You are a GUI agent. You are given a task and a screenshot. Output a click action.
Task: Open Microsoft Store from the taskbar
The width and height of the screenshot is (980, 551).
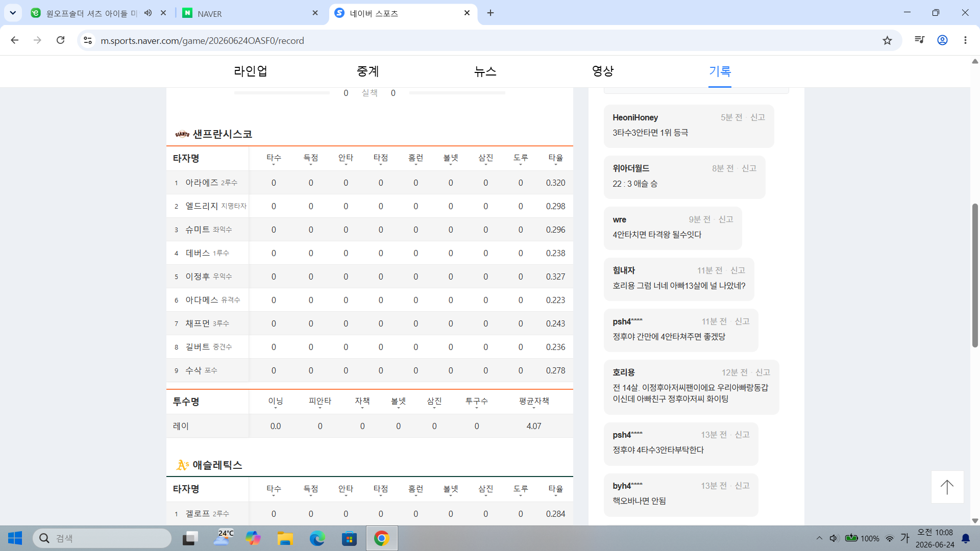(349, 538)
